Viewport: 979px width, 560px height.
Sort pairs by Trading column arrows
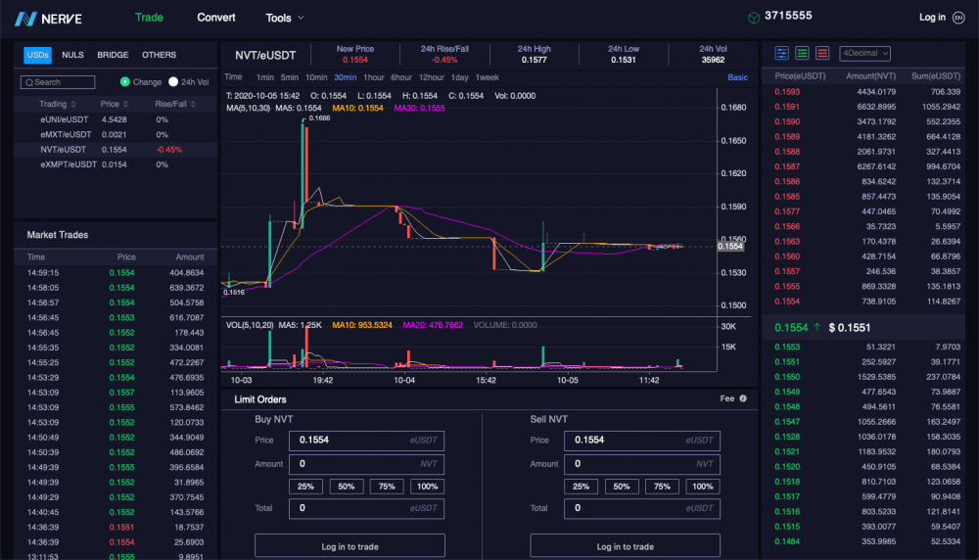[x=73, y=104]
